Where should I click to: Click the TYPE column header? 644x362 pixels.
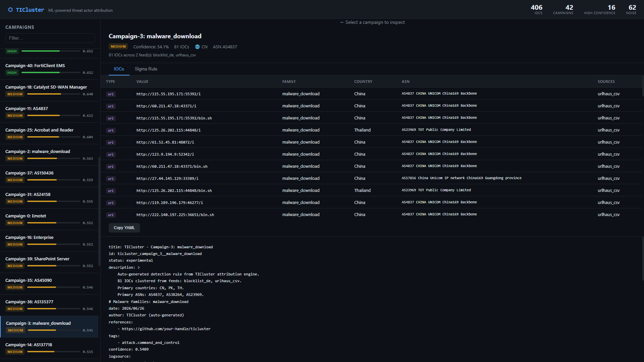[x=110, y=82]
